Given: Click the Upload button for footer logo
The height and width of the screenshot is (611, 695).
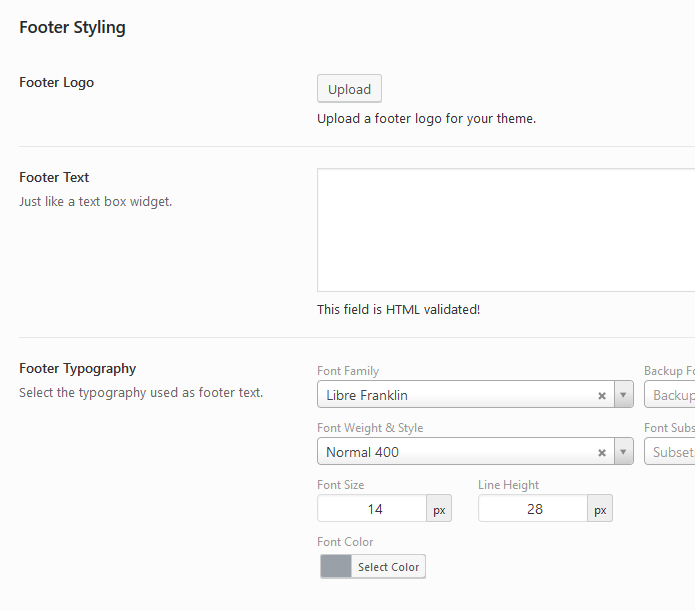Looking at the screenshot, I should pyautogui.click(x=349, y=89).
